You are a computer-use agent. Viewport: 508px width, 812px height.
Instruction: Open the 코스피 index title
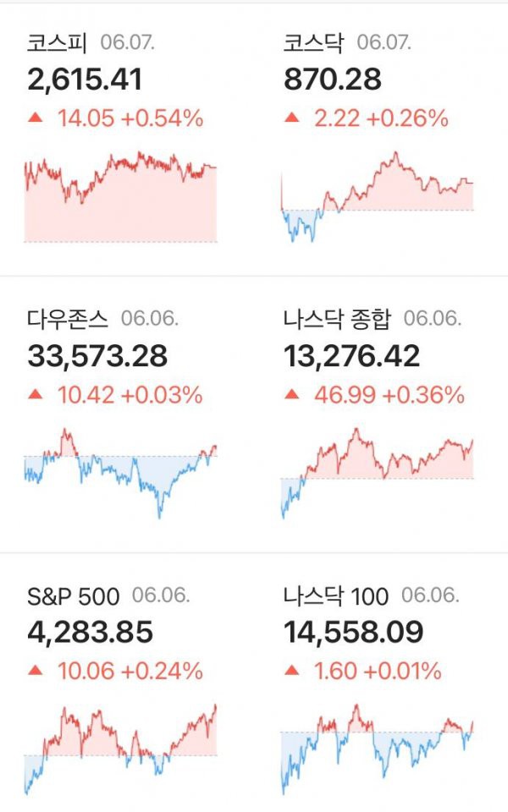(57, 42)
